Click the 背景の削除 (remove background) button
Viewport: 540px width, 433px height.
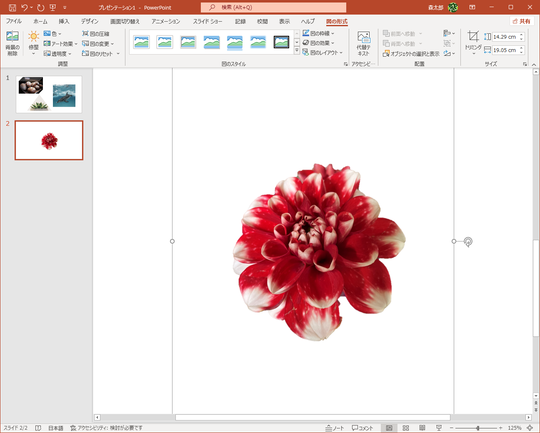coord(12,43)
